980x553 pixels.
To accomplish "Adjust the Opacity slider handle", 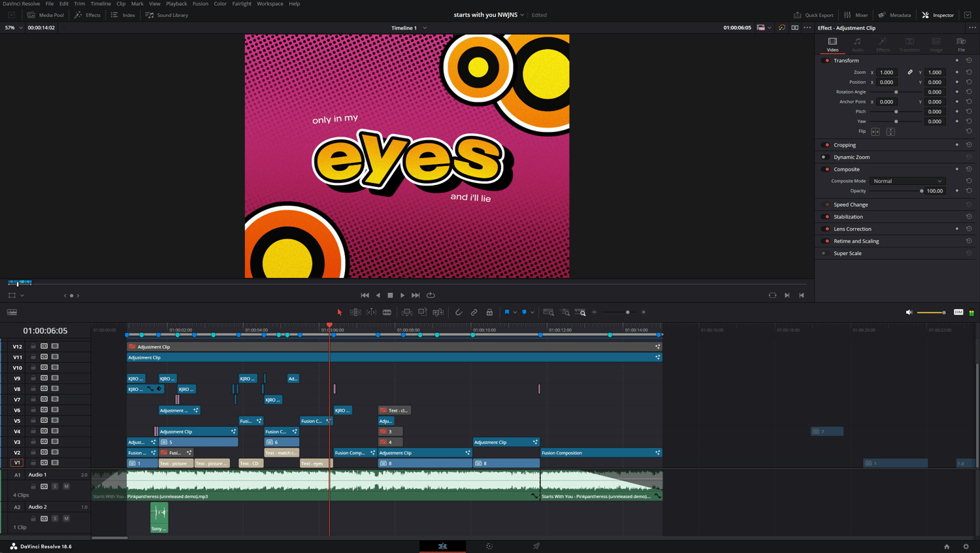I will (x=922, y=191).
